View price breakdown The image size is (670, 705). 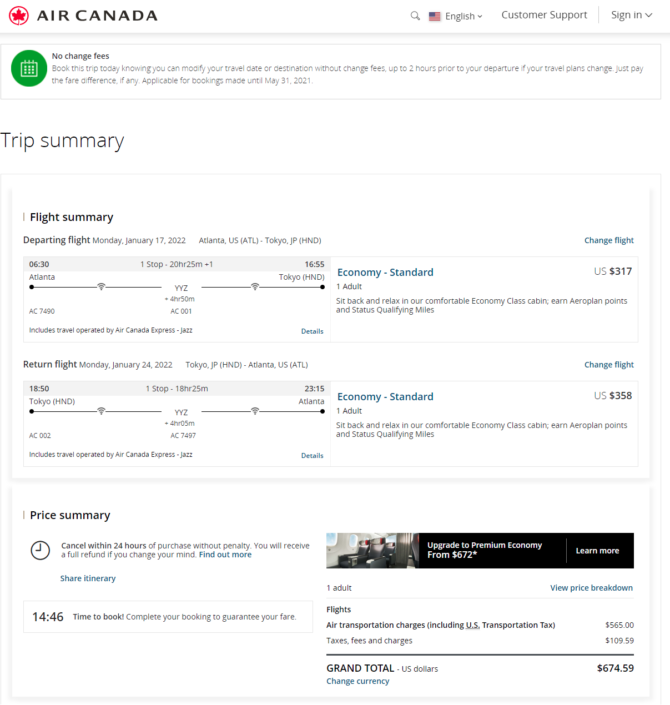point(591,588)
